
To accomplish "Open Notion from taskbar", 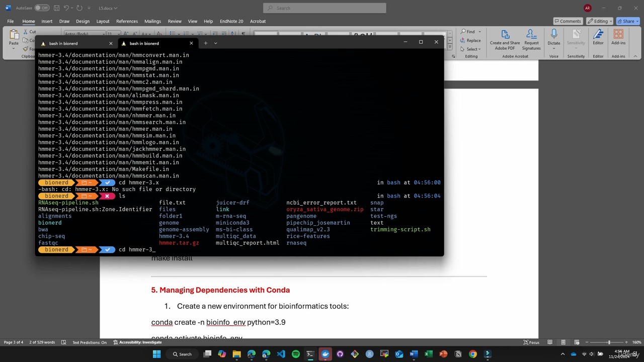I will 458,354.
